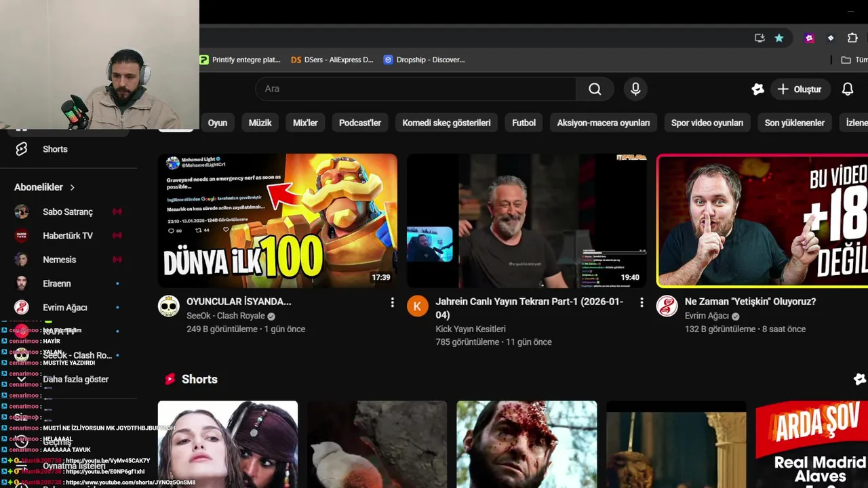Click the search magnifier button
The image size is (868, 488).
[x=595, y=89]
